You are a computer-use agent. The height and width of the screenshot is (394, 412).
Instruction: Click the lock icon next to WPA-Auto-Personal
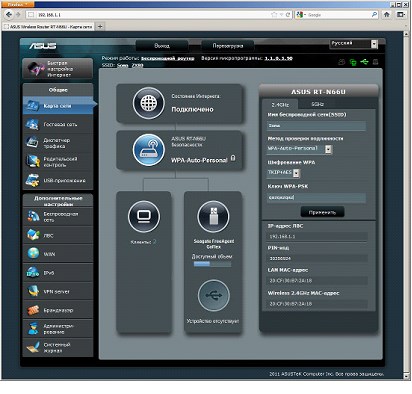pyautogui.click(x=233, y=158)
